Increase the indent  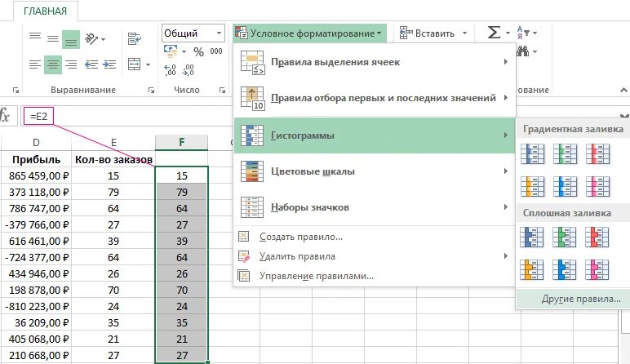[x=109, y=64]
